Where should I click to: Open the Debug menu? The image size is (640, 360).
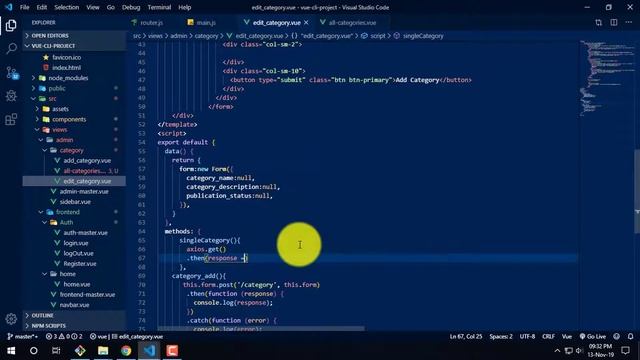[x=131, y=7]
